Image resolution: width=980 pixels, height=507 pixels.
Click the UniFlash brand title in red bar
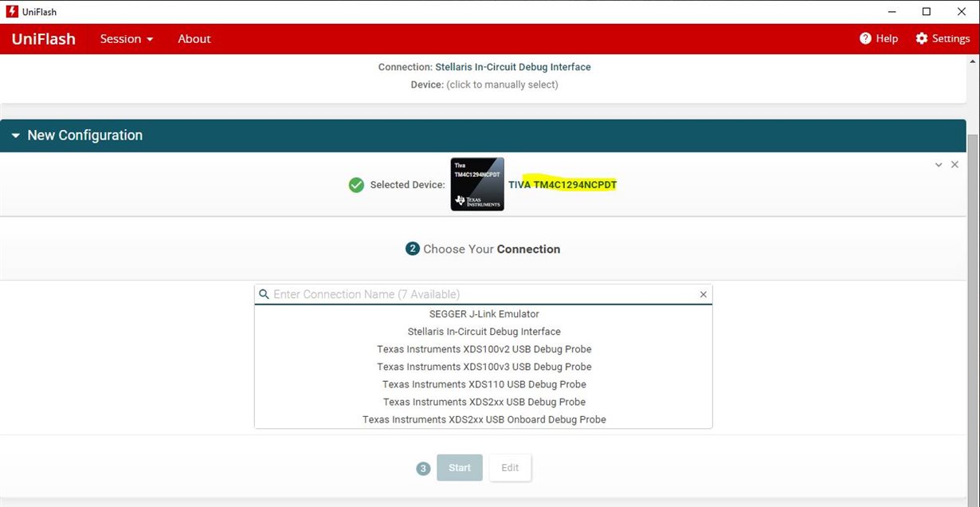pos(44,39)
